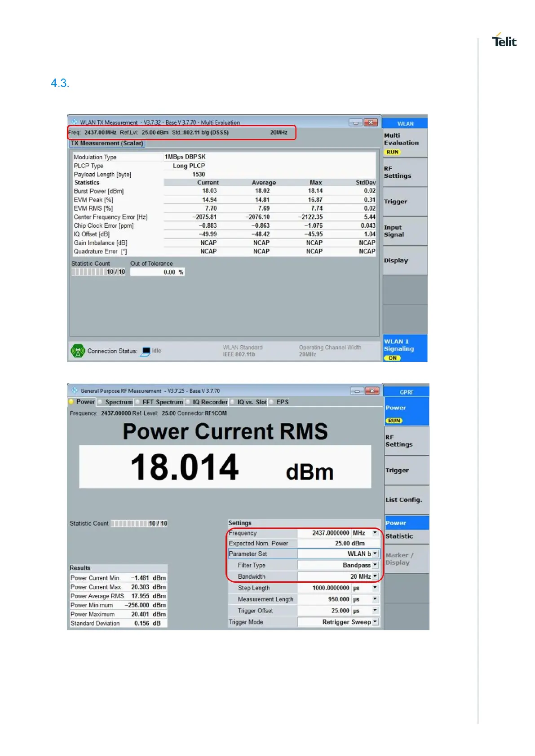Open RF Settings in the WLAN panel
The image size is (535, 756).
pos(405,172)
